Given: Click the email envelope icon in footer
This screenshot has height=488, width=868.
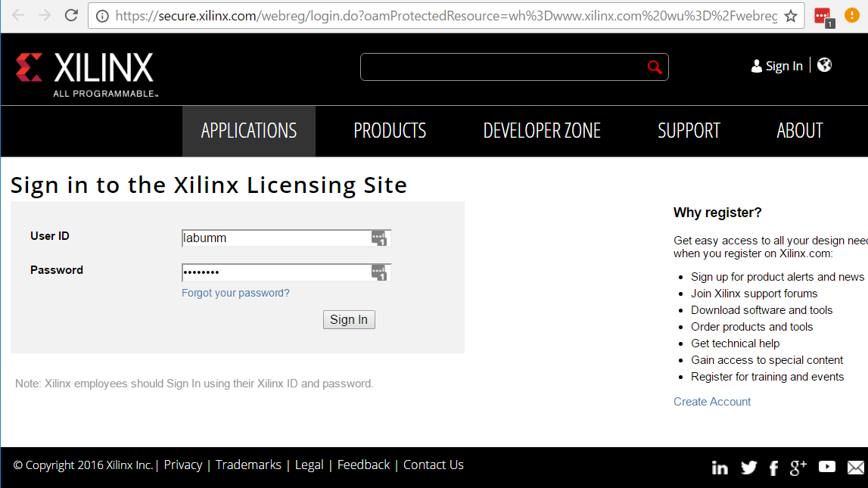Looking at the screenshot, I should 856,468.
